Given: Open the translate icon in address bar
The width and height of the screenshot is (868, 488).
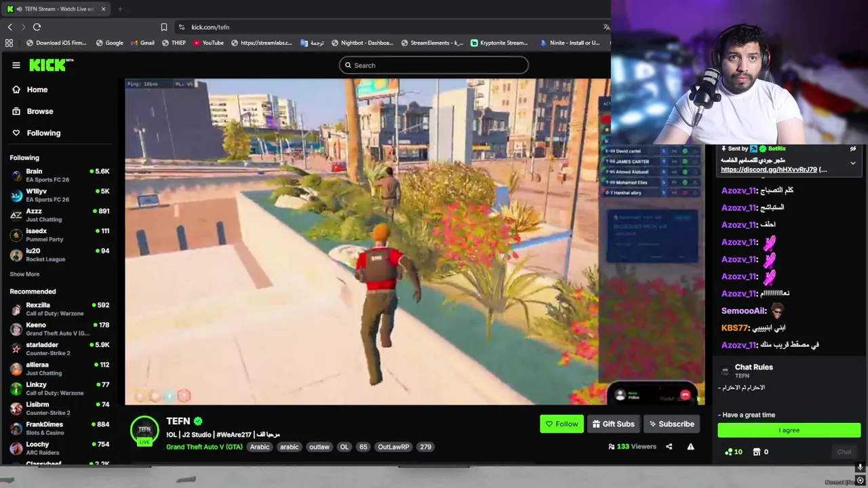Looking at the screenshot, I should (x=606, y=27).
